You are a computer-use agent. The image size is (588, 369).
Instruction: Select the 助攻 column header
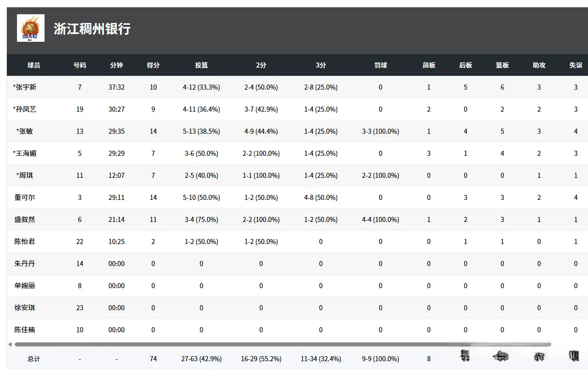tap(539, 65)
